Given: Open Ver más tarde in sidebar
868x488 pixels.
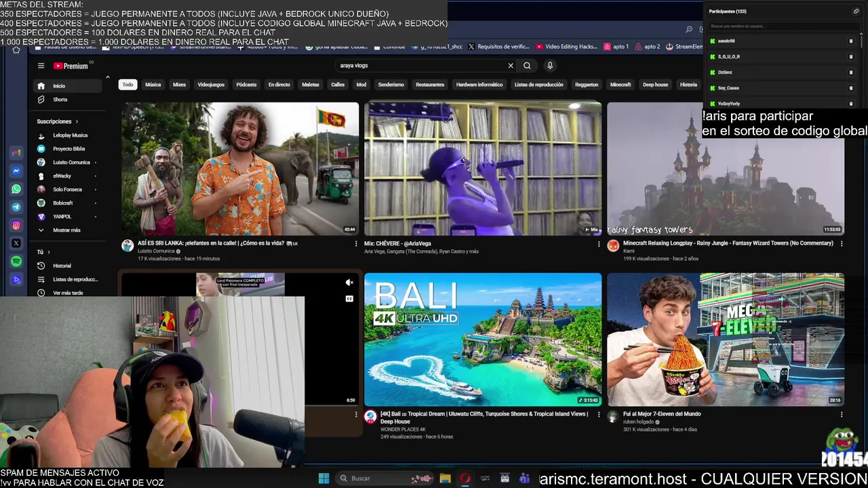Looking at the screenshot, I should click(68, 293).
